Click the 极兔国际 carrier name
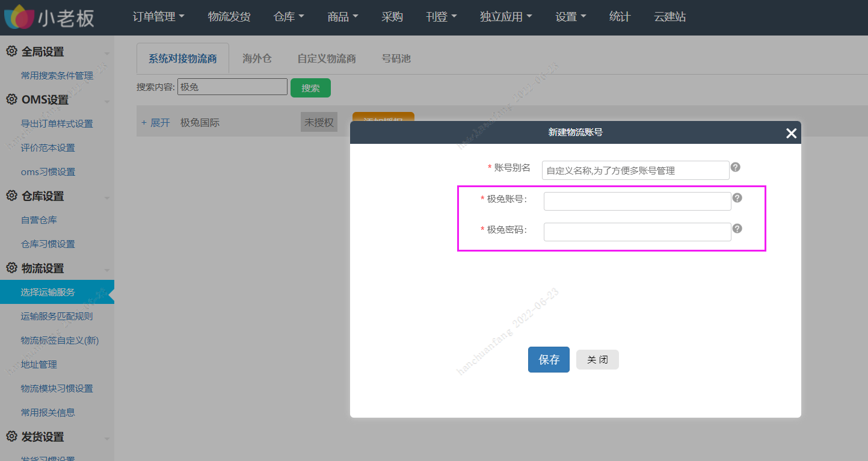The height and width of the screenshot is (461, 868). coord(200,122)
